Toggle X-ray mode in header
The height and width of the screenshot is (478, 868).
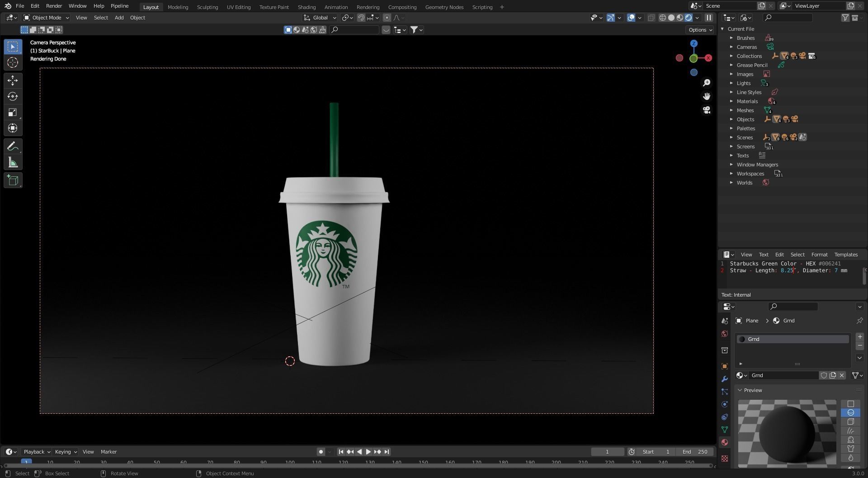(x=651, y=18)
